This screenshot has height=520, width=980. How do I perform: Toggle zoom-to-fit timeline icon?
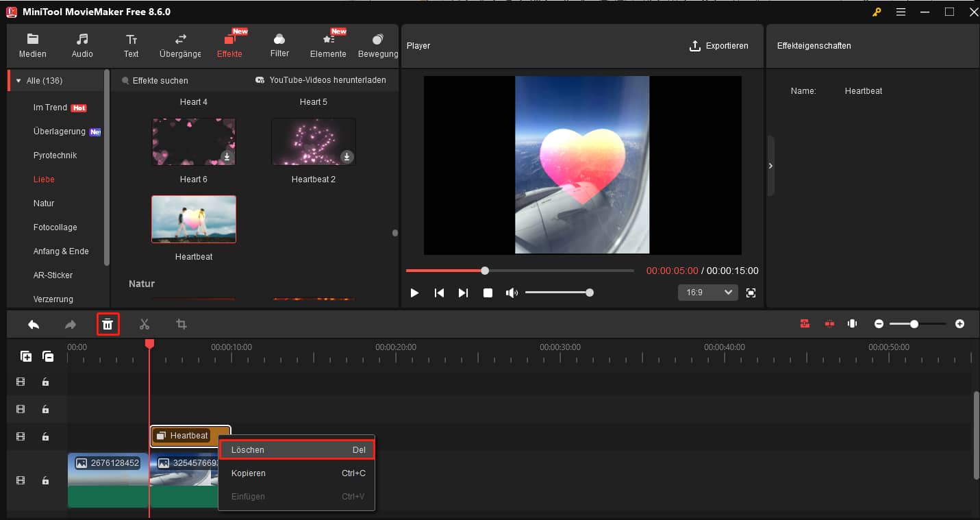click(852, 323)
